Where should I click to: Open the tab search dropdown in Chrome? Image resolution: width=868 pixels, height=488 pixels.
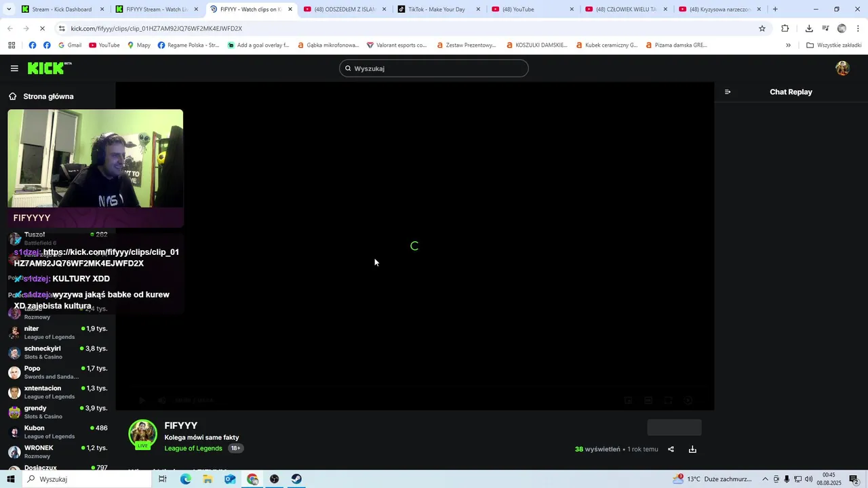[9, 9]
